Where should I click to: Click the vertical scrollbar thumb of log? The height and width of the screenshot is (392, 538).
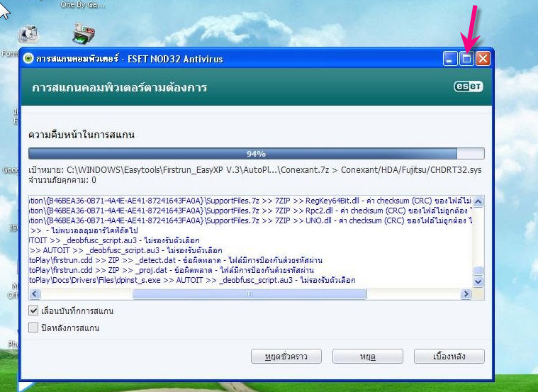478,271
